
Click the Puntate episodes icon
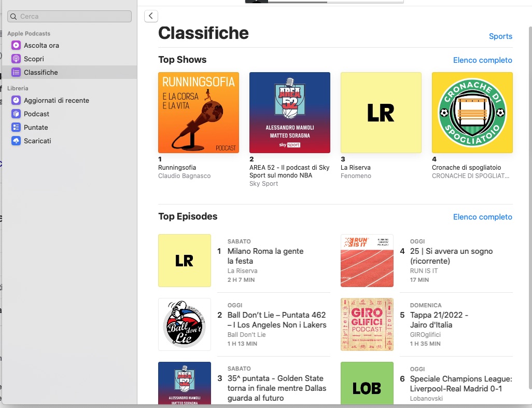(16, 127)
